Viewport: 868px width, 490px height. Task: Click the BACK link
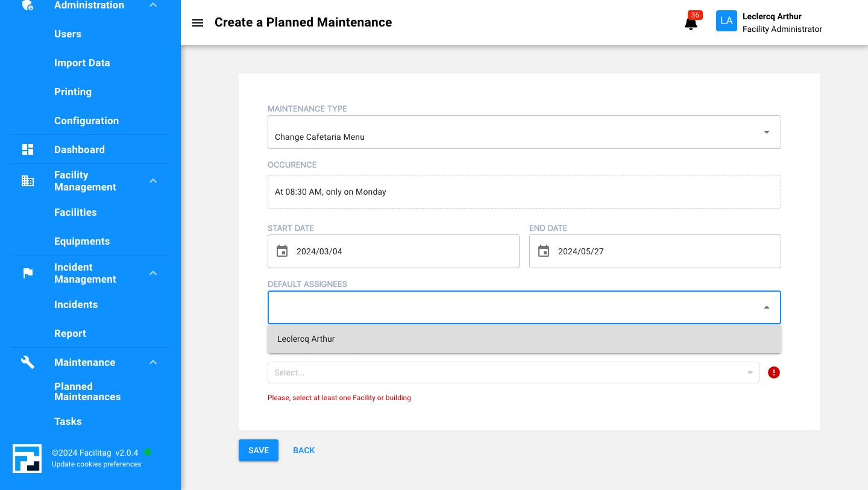(x=304, y=450)
